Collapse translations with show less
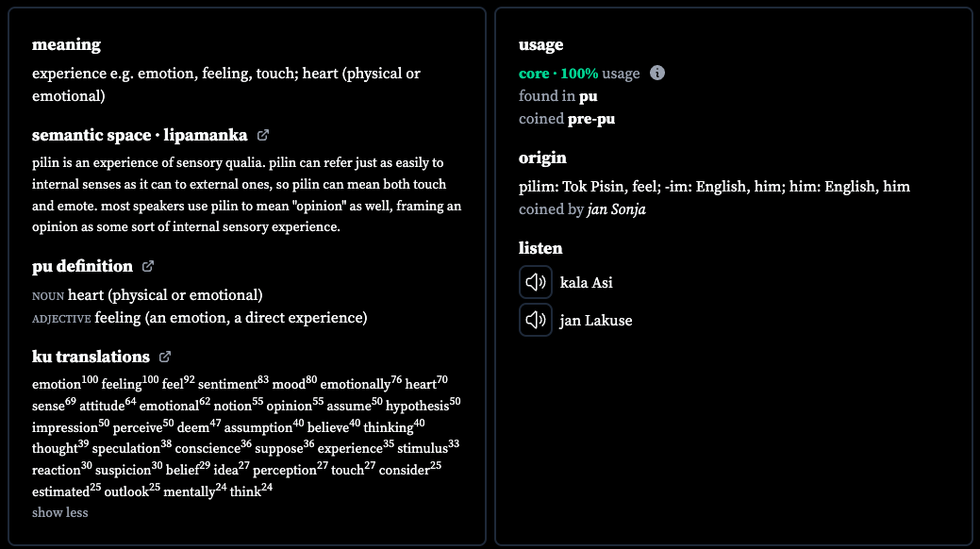Viewport: 980px width, 549px height. pyautogui.click(x=60, y=513)
